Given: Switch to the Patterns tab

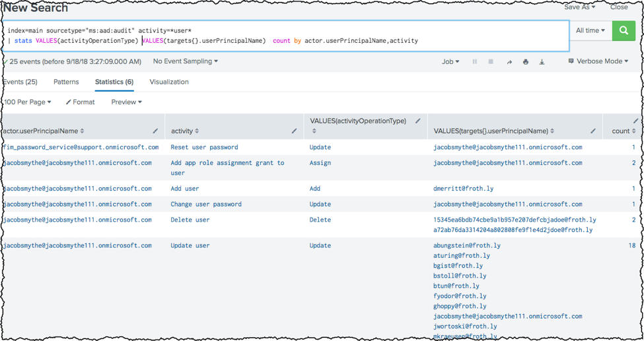Looking at the screenshot, I should pos(66,82).
